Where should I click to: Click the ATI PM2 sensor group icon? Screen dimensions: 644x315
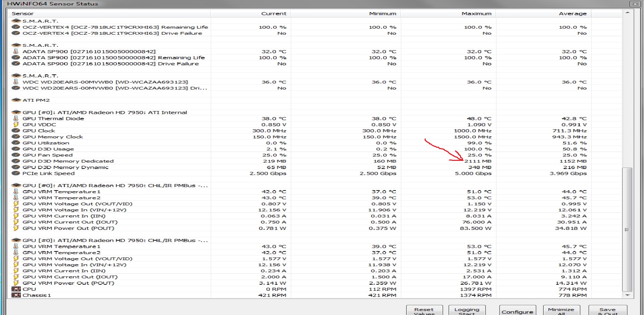(x=16, y=100)
